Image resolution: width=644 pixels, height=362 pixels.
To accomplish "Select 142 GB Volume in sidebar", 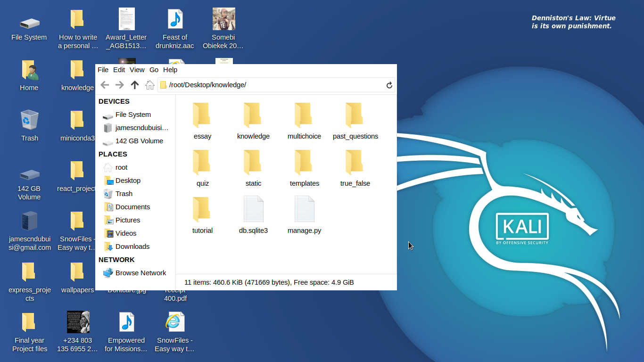I will 139,141.
